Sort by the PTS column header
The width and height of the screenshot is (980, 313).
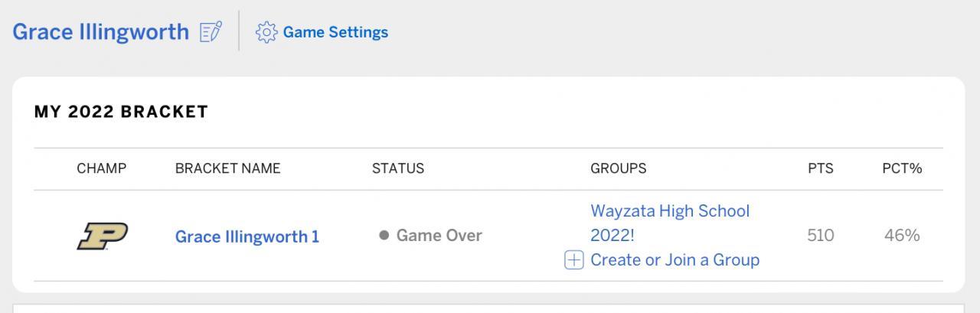pyautogui.click(x=820, y=168)
